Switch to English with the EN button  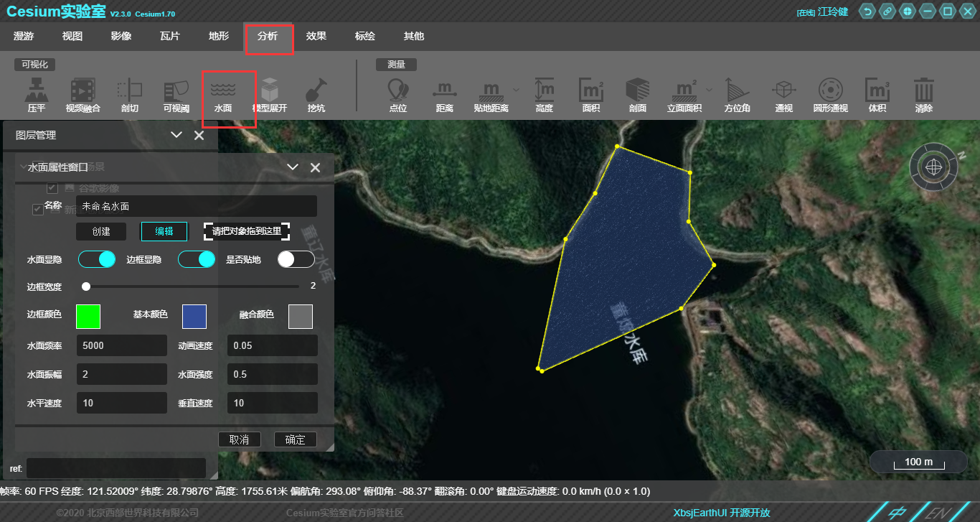tap(937, 513)
